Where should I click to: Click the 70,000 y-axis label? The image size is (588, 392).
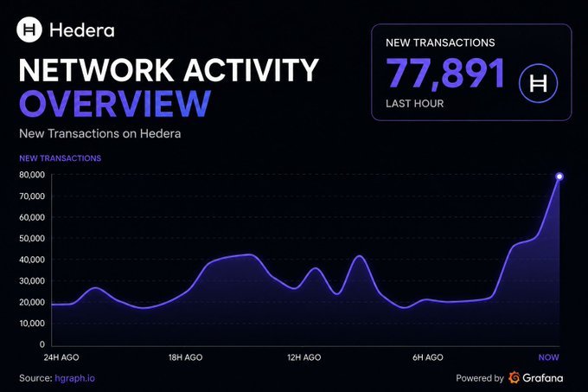coord(32,196)
